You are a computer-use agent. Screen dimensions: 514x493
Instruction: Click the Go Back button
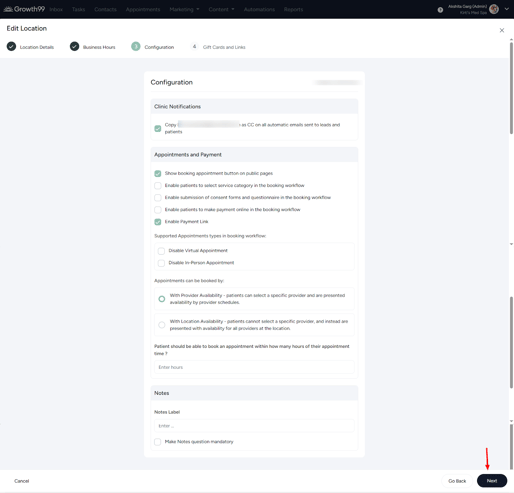[x=457, y=481]
